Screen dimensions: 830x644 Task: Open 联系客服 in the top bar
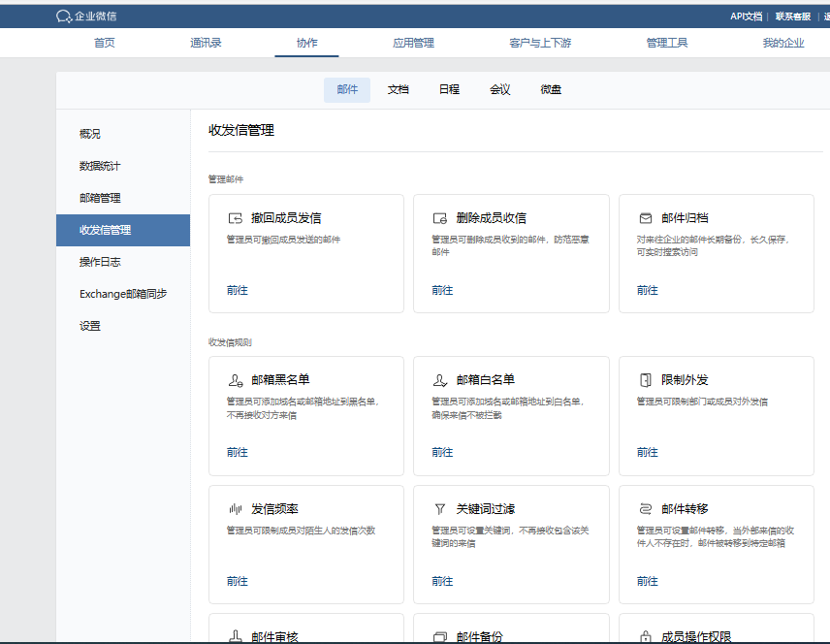[x=791, y=16]
